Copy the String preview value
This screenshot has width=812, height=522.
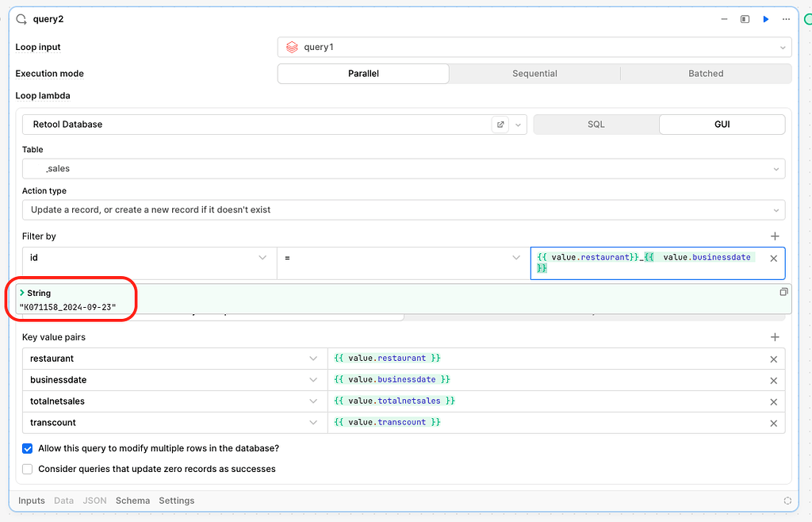[783, 292]
